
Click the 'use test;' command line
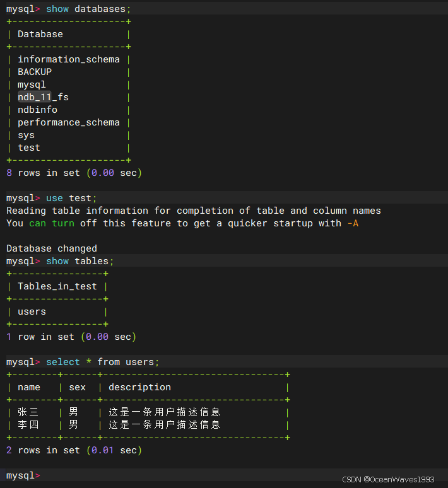click(x=52, y=198)
